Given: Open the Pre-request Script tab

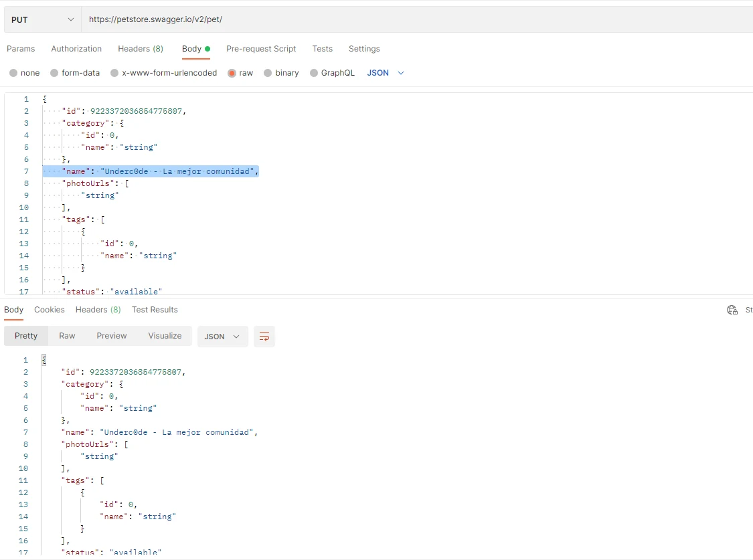Looking at the screenshot, I should pyautogui.click(x=261, y=49).
